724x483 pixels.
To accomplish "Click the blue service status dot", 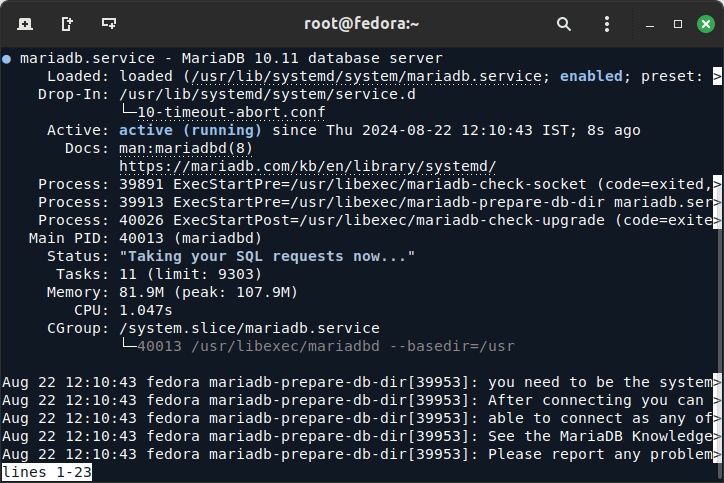I will [6, 59].
